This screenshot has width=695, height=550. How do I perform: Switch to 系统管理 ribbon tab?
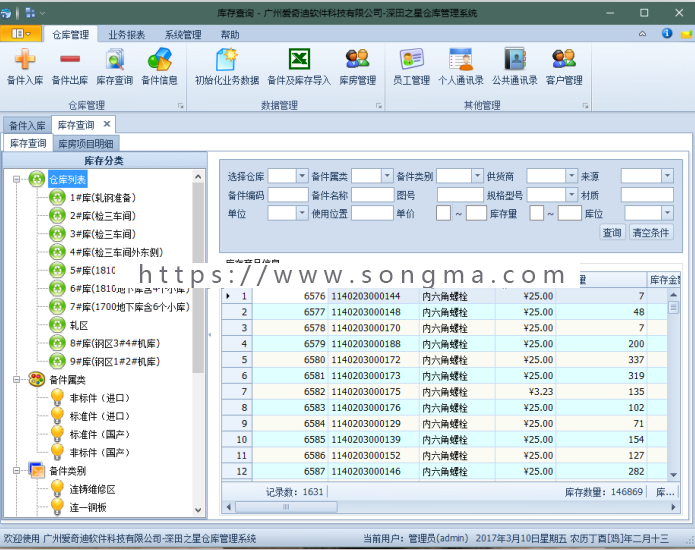pos(183,35)
